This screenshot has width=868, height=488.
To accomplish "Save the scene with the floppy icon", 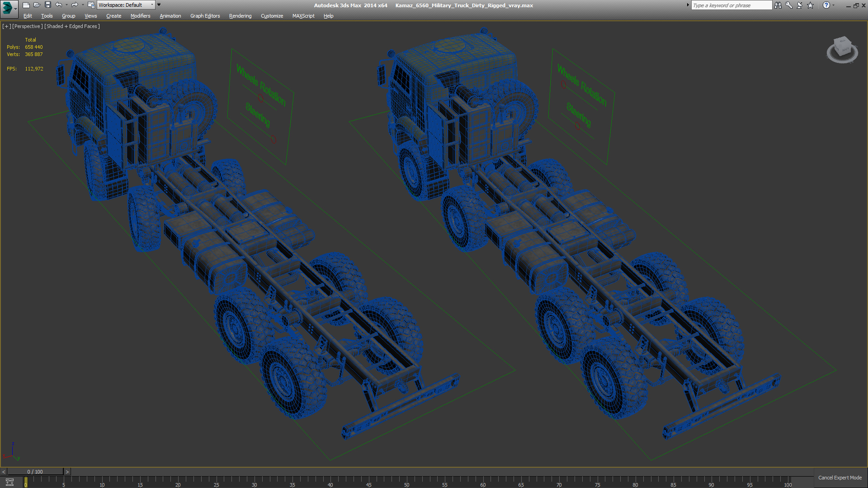I will [48, 5].
